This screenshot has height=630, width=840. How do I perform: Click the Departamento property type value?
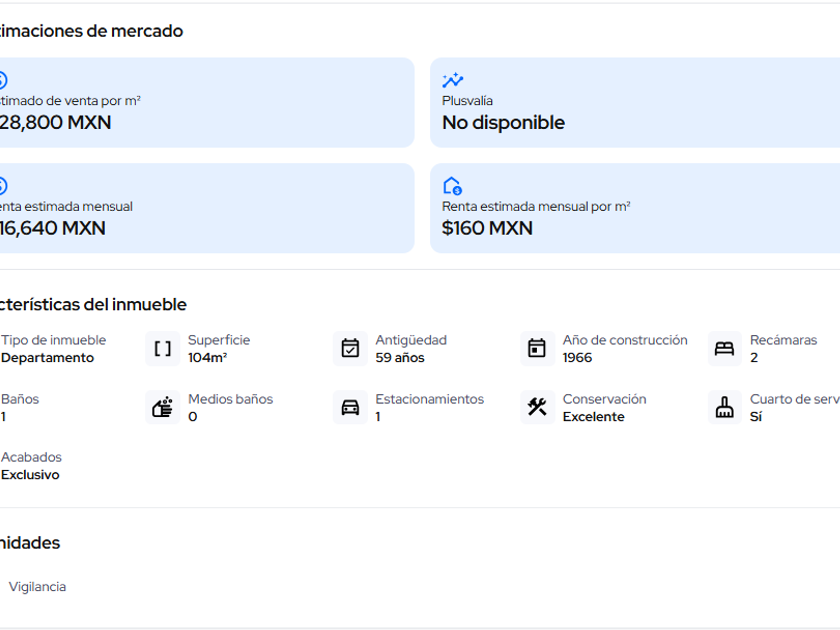(x=47, y=358)
